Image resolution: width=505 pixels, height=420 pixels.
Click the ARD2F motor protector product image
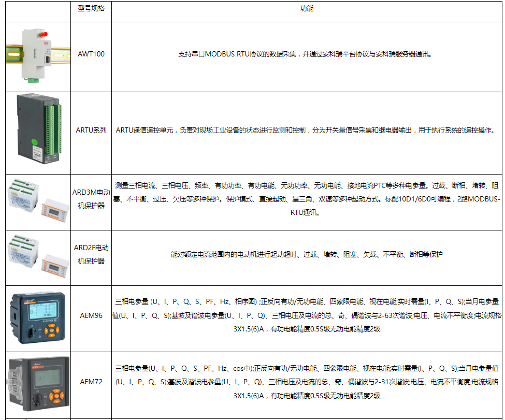click(38, 256)
